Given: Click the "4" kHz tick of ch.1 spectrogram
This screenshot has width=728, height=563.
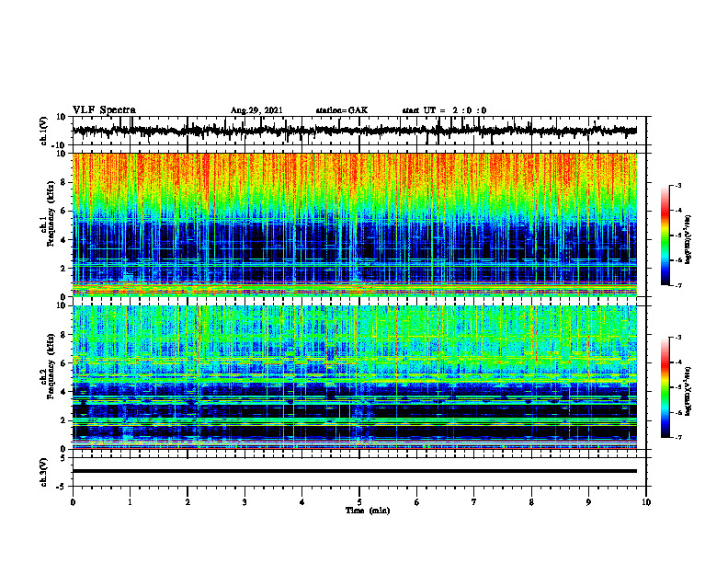Looking at the screenshot, I should (63, 240).
